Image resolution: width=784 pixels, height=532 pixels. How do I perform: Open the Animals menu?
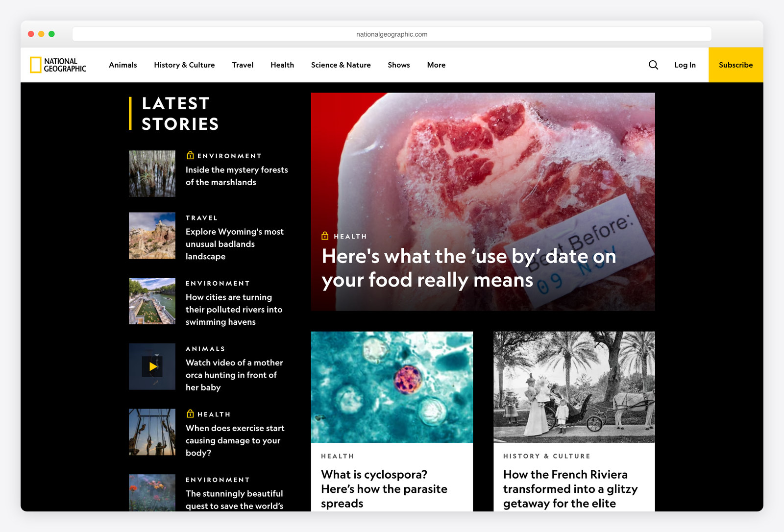coord(123,65)
